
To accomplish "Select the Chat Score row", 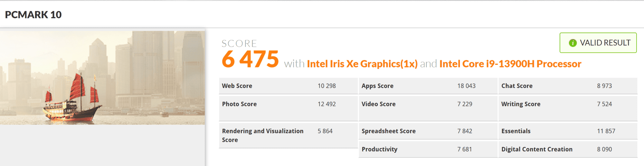I will [567, 86].
